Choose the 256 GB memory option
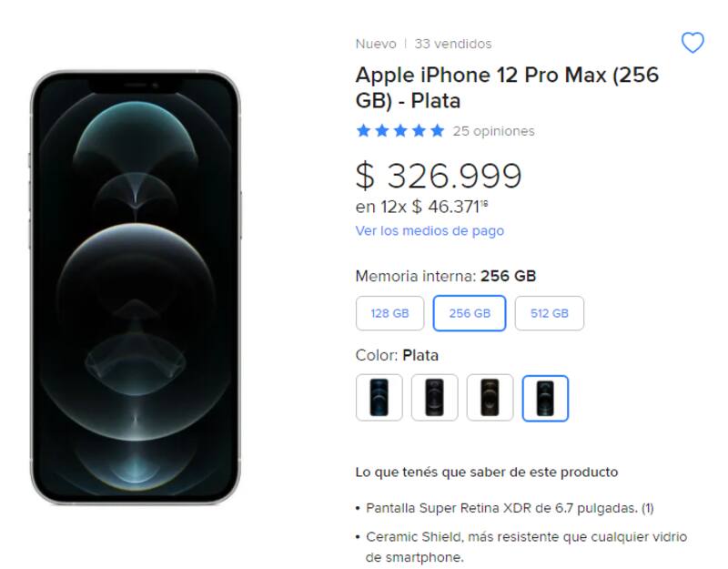728x569 pixels. pos(470,313)
